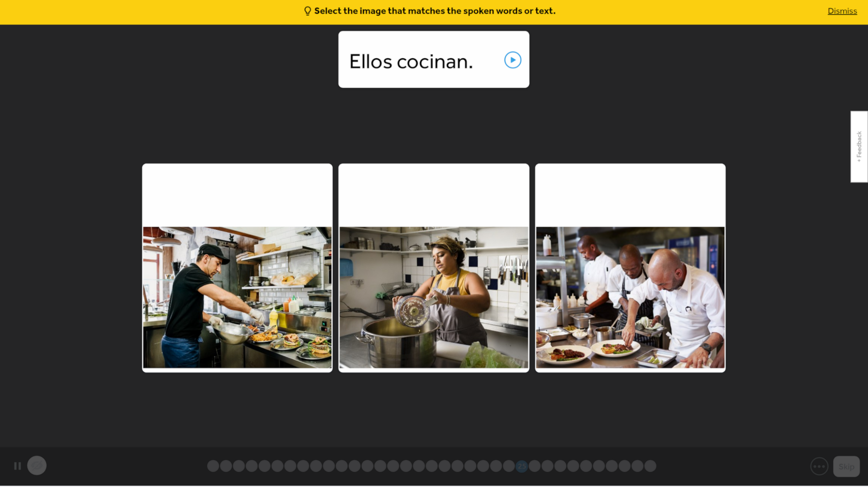Screen dimensions: 868x488
Task: Select the image of man in black cap cooking
Action: pyautogui.click(x=237, y=268)
